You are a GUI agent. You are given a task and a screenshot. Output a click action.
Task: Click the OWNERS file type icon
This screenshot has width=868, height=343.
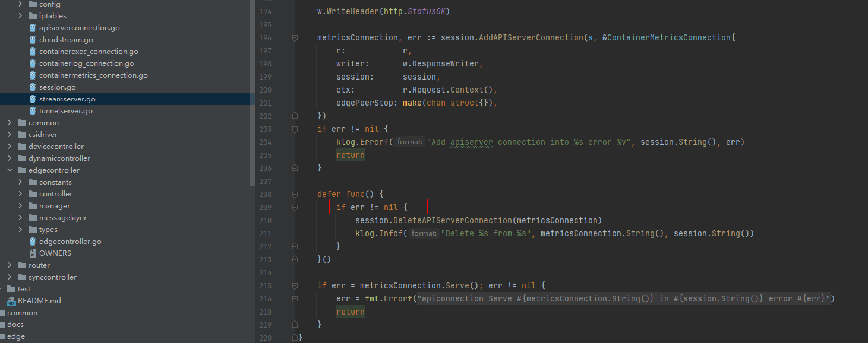tap(33, 253)
